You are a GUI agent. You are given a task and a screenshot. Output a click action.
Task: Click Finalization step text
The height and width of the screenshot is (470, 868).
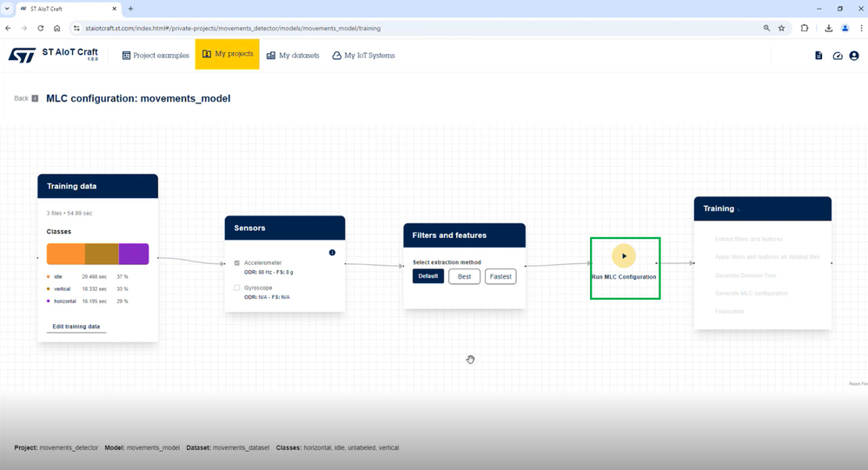pos(730,312)
